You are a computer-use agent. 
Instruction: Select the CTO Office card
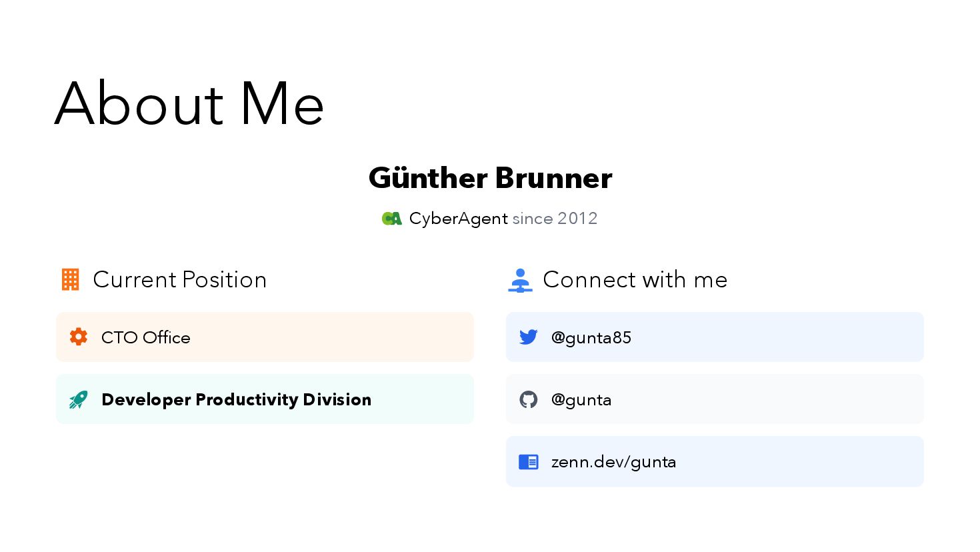[x=265, y=337]
